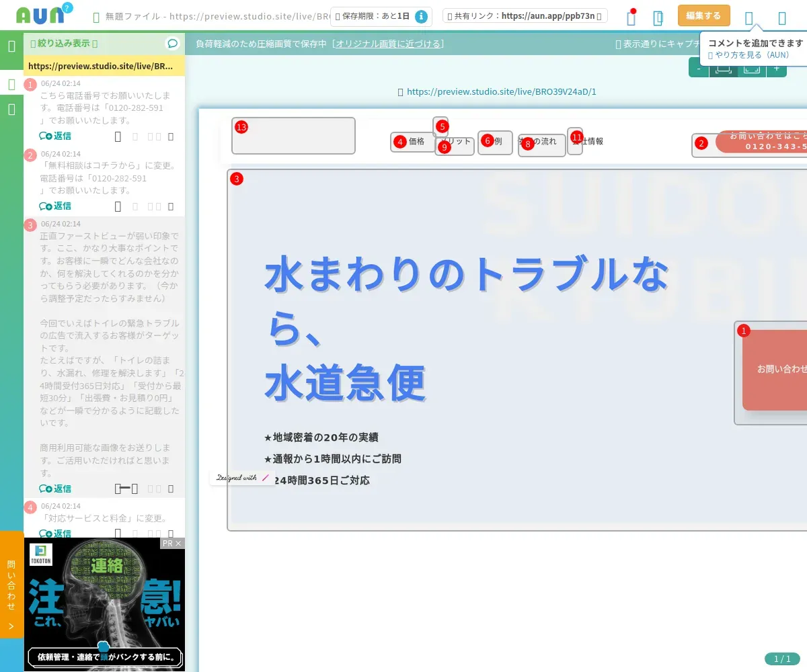Click the 価格 nav item in preview
The height and width of the screenshot is (672, 807).
[417, 142]
